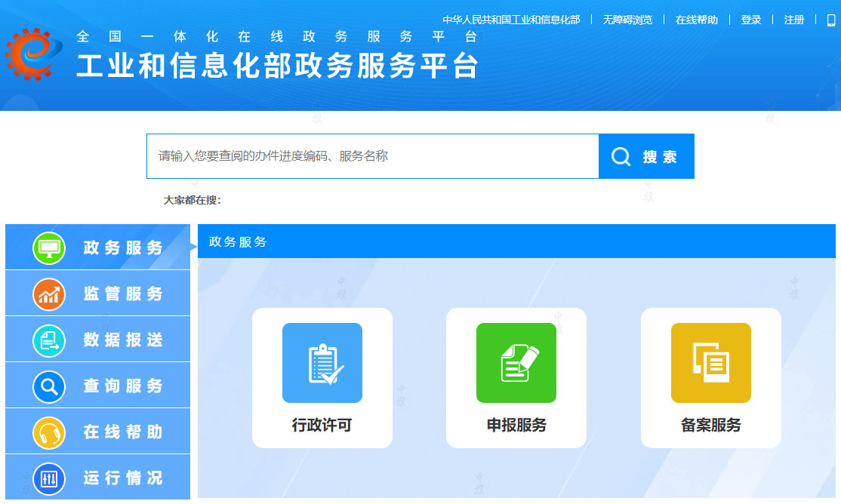Select the yellow stacked-documents icon for 备案服务

click(710, 363)
